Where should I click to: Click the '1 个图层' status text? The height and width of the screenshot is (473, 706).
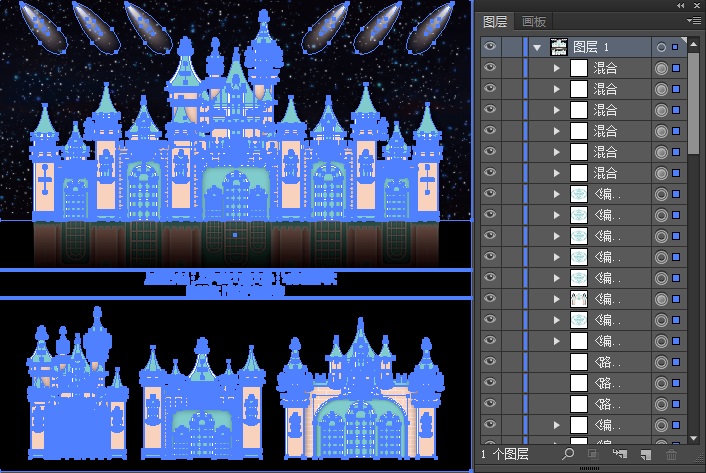click(x=505, y=454)
